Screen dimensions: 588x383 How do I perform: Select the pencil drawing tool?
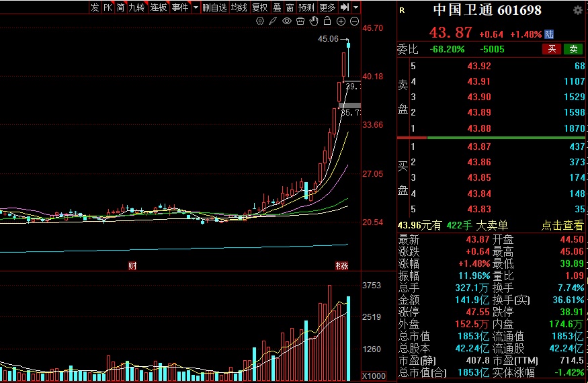(274, 22)
